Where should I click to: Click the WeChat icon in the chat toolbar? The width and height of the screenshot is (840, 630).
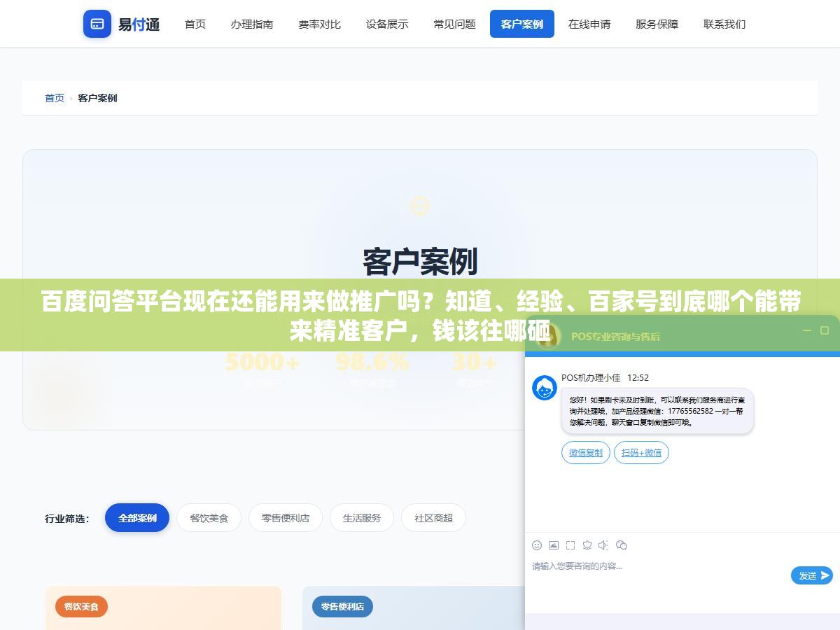pyautogui.click(x=621, y=545)
